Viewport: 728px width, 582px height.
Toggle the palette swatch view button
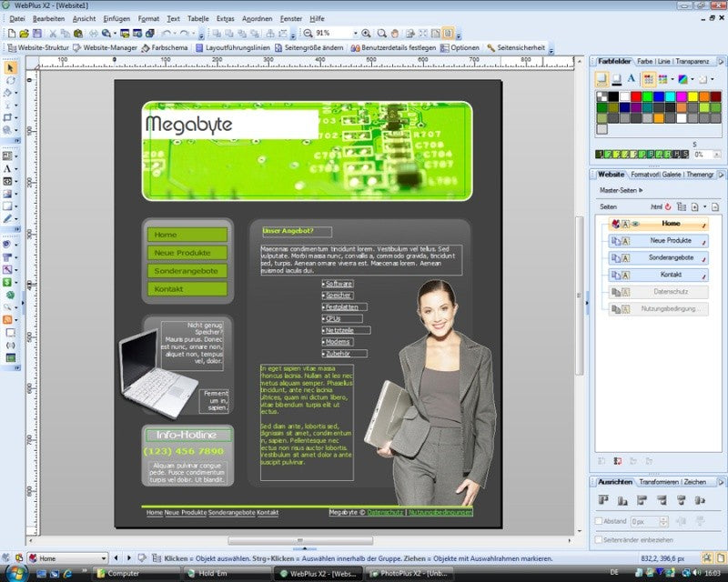point(648,79)
